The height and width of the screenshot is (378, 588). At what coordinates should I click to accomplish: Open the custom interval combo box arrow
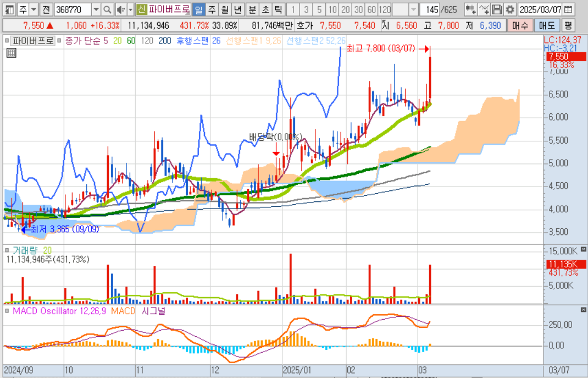click(413, 9)
